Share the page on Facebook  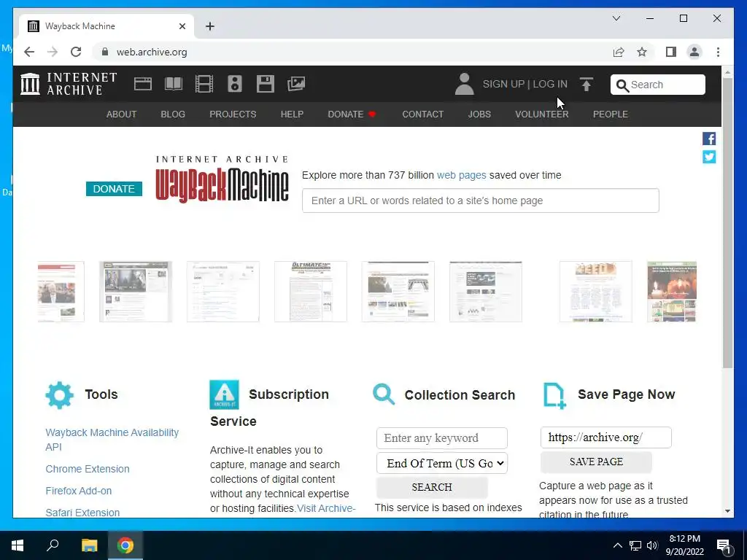[709, 139]
